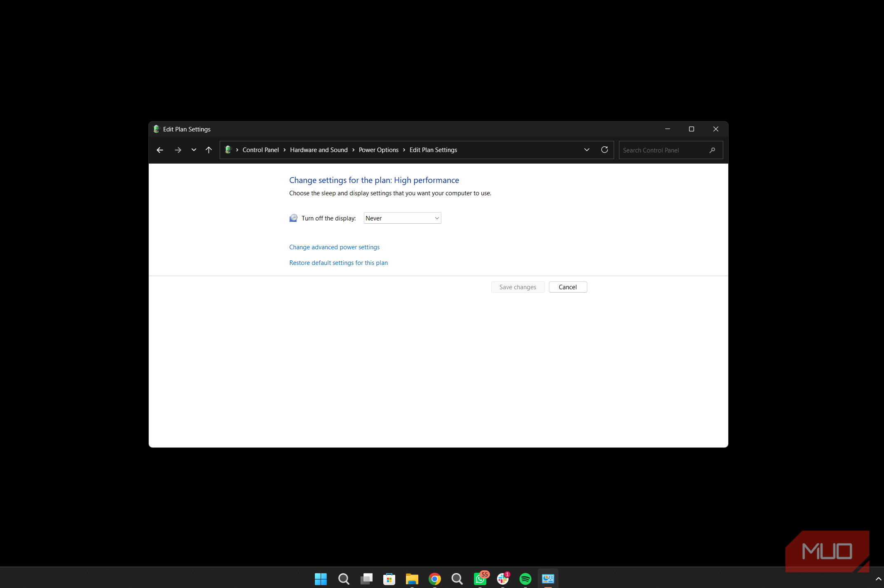Open the Windows Start menu
The height and width of the screenshot is (588, 884).
pos(321,579)
